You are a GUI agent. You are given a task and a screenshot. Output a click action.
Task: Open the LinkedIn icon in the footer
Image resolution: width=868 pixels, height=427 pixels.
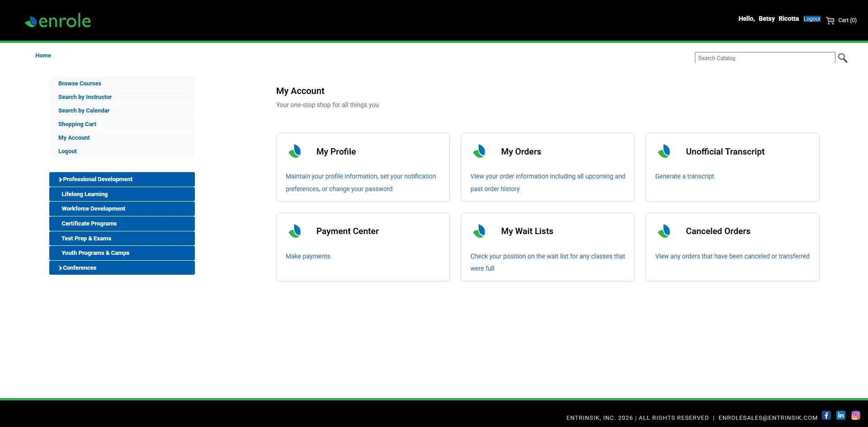pyautogui.click(x=841, y=415)
